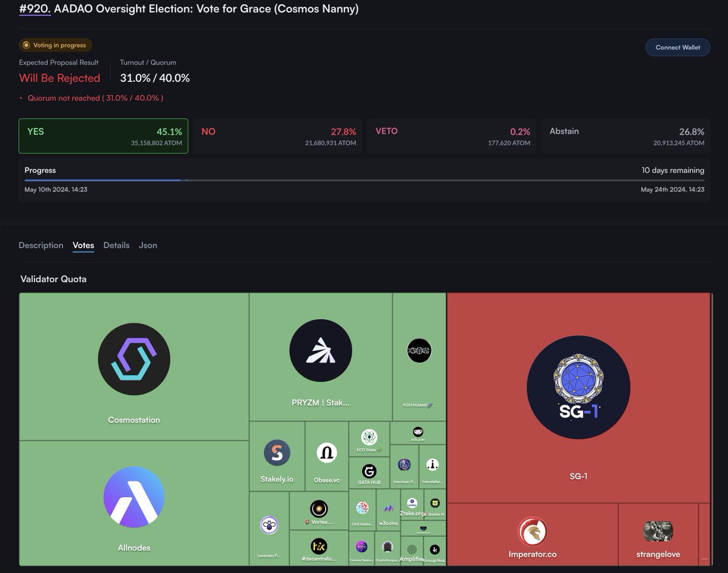Image resolution: width=728 pixels, height=573 pixels.
Task: Click the Connect Wallet button
Action: (x=678, y=47)
